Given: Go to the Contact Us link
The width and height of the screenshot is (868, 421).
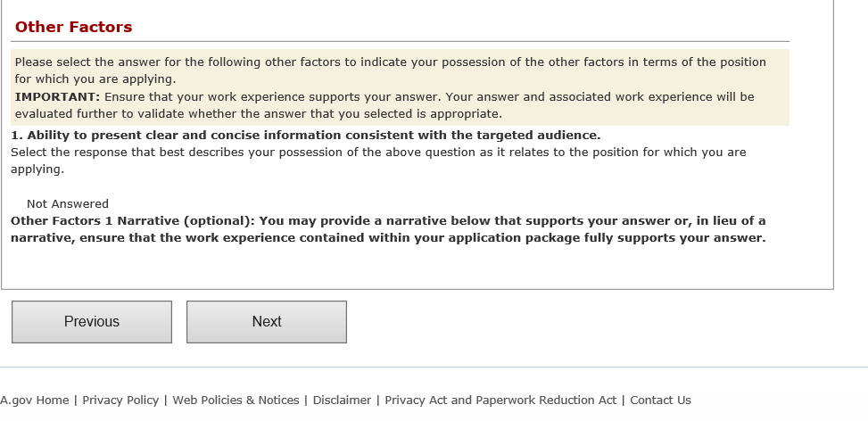Looking at the screenshot, I should point(660,400).
